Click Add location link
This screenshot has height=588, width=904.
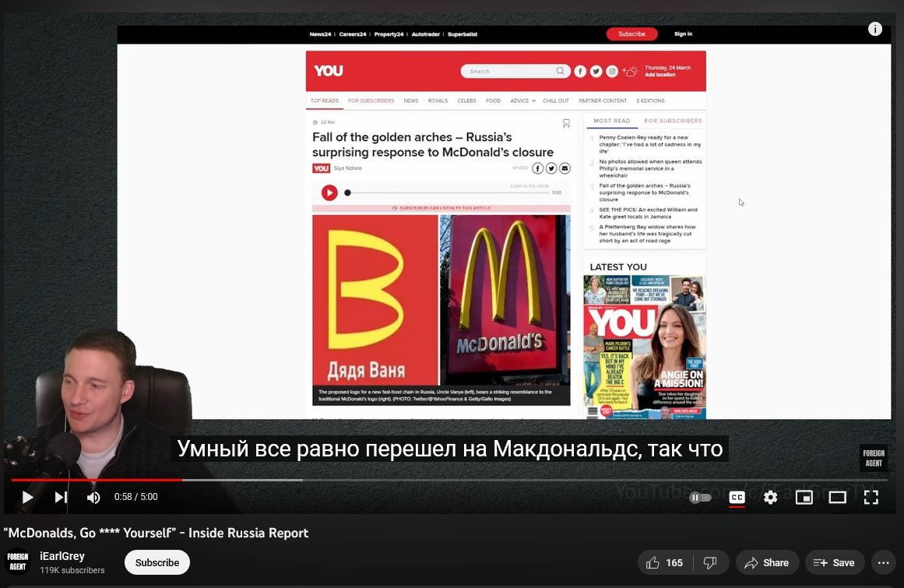coord(660,75)
